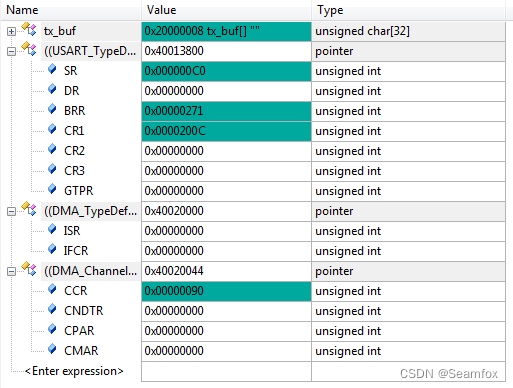Click the USART_TypeDef row's pointer type

pos(409,51)
